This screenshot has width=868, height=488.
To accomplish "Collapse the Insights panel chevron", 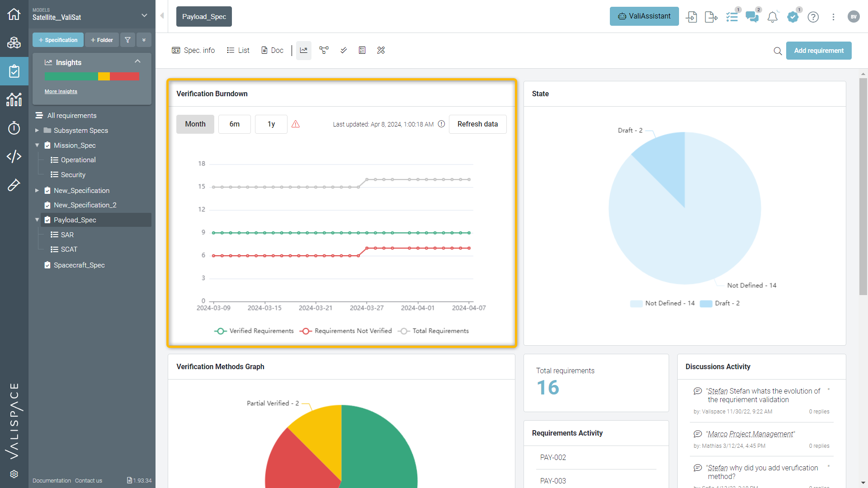I will (138, 61).
